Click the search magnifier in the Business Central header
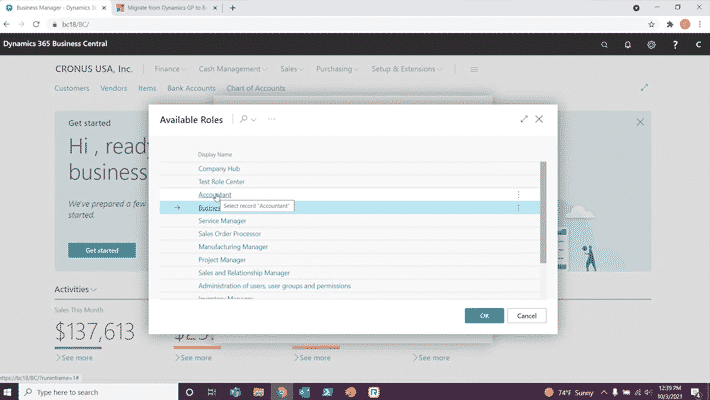This screenshot has height=400, width=710. point(604,44)
